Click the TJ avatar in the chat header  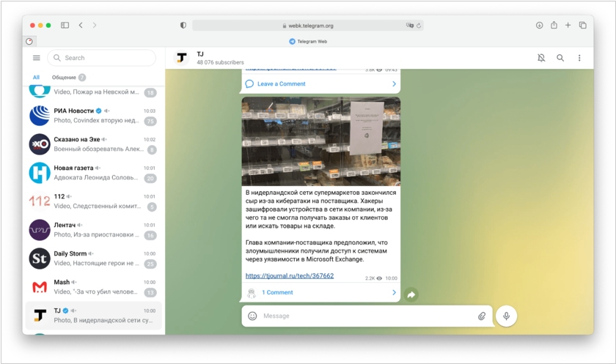[181, 58]
